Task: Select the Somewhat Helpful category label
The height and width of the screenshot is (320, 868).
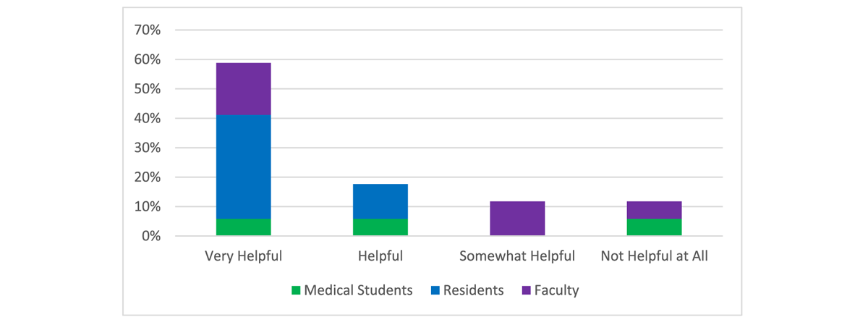Action: coord(517,256)
